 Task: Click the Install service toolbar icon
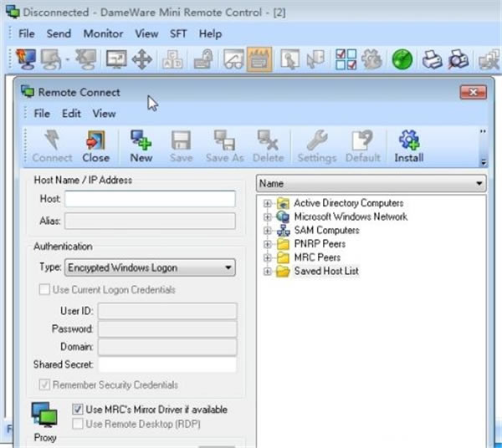(x=409, y=145)
